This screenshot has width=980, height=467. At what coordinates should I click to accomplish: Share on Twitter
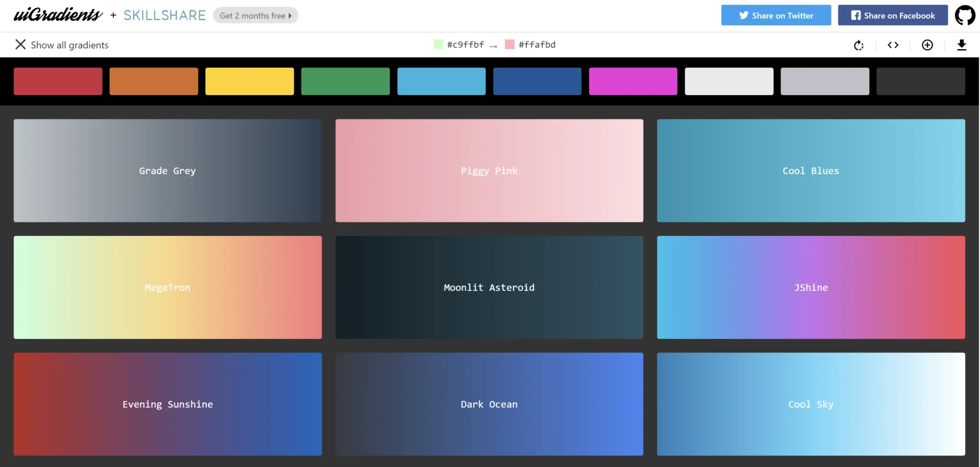(x=776, y=15)
